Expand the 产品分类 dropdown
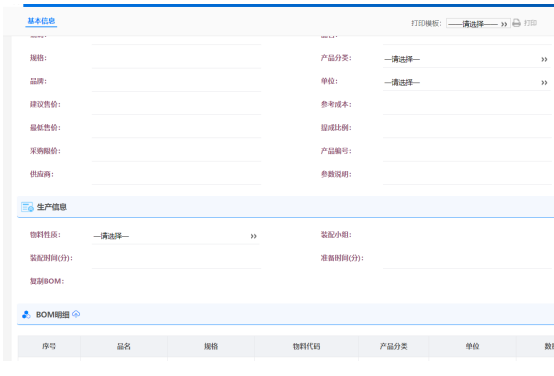The height and width of the screenshot is (376, 554). 466,59
